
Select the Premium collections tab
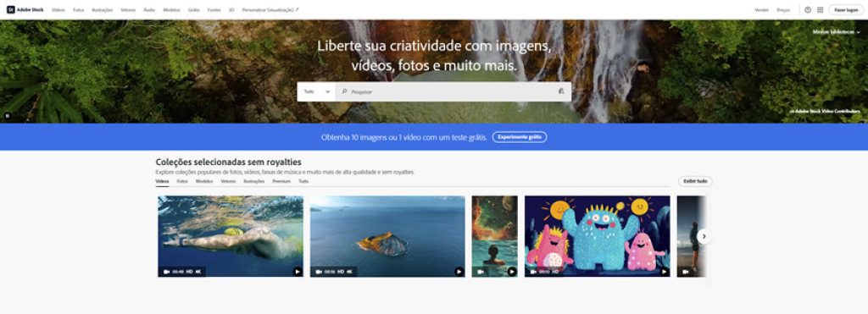pos(281,181)
